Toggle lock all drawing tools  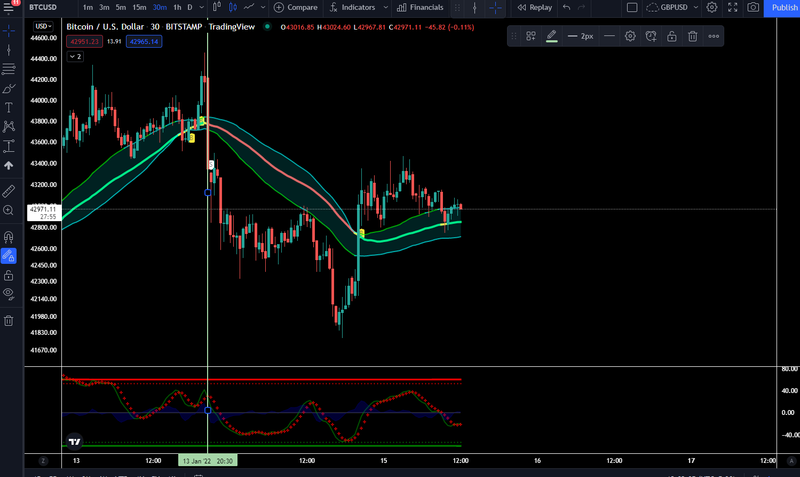pyautogui.click(x=9, y=275)
